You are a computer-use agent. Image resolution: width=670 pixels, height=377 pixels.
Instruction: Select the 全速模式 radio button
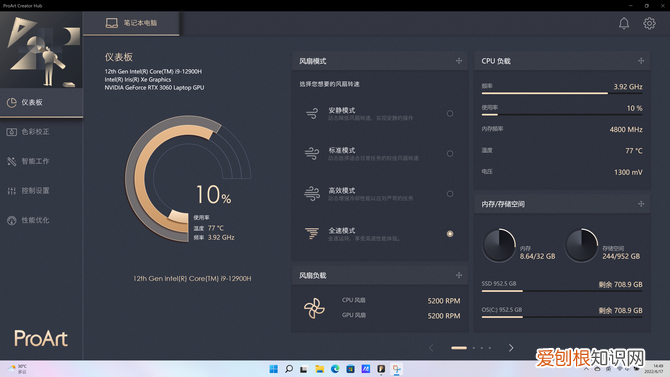tap(450, 233)
